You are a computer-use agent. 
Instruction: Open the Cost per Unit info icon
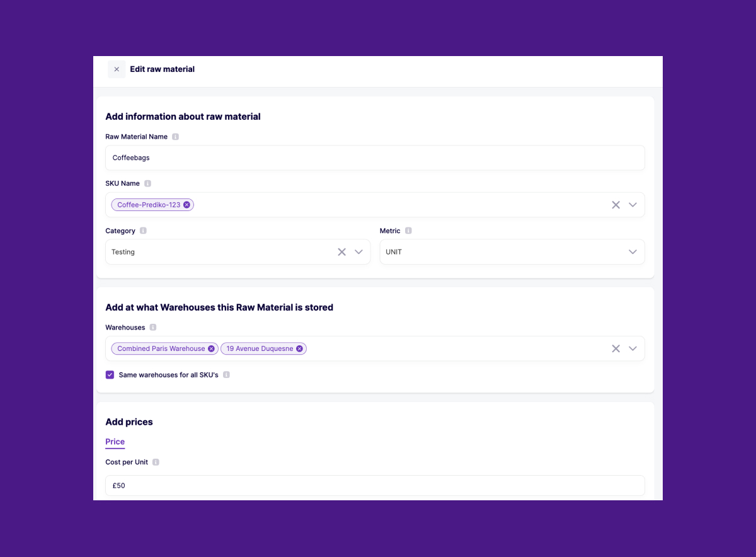point(157,462)
